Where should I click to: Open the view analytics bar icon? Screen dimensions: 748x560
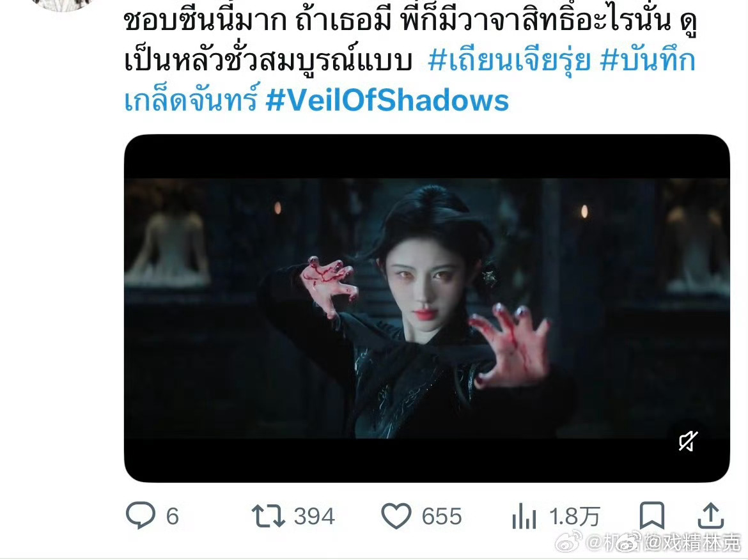pyautogui.click(x=524, y=517)
